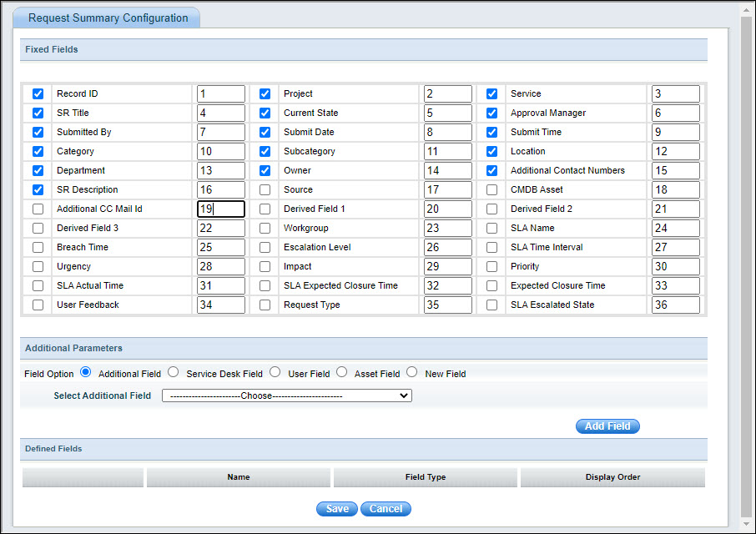Uncheck Additional Contact Numbers checkbox
The image size is (756, 534).
pyautogui.click(x=491, y=171)
